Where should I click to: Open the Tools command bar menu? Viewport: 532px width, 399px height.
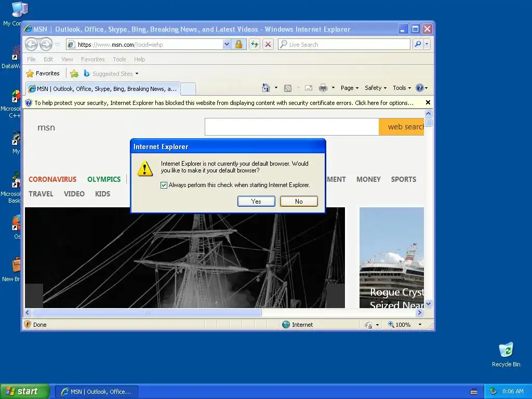[402, 88]
